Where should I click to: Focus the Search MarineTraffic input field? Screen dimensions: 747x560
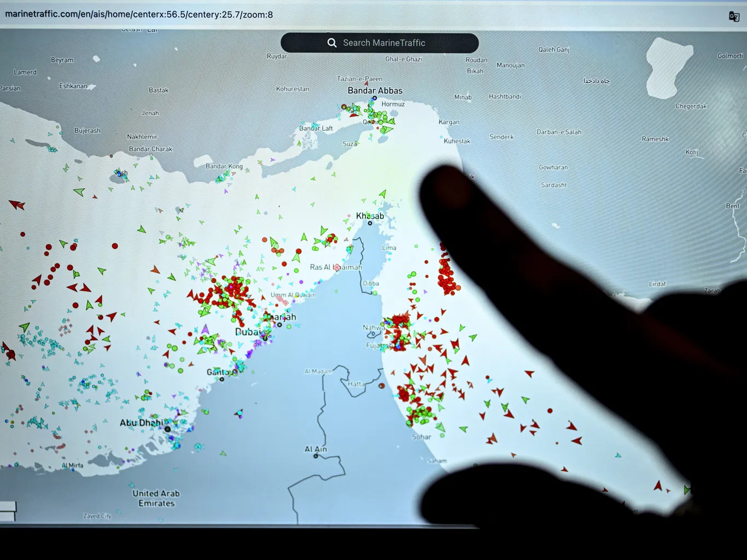click(x=380, y=43)
